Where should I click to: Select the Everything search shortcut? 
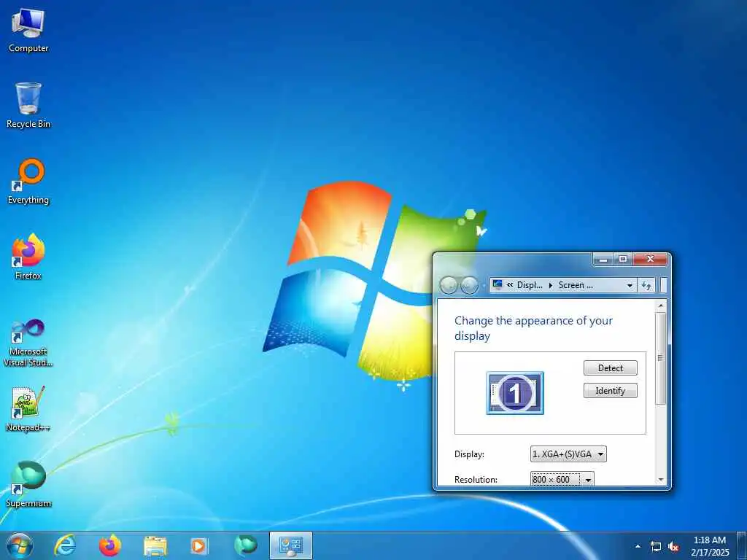point(28,182)
